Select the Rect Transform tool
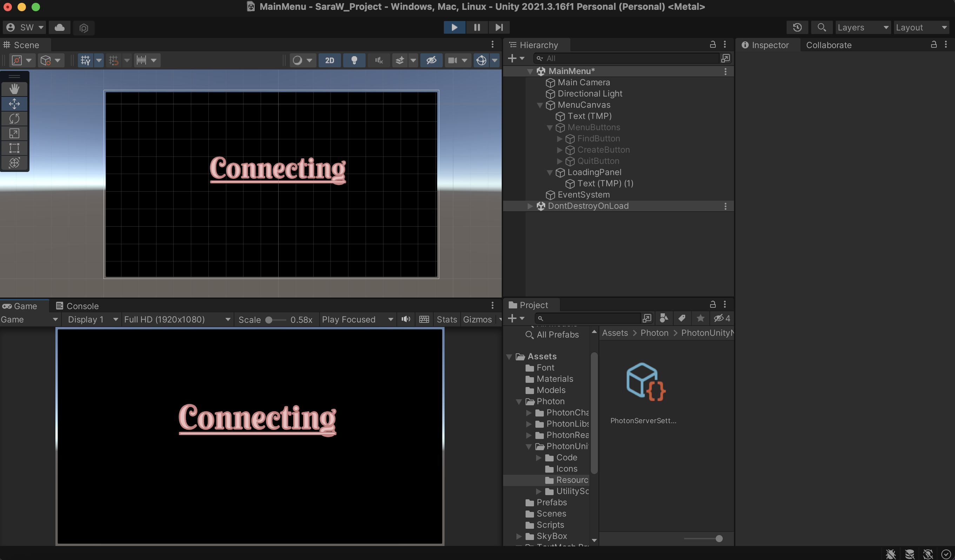 14,148
